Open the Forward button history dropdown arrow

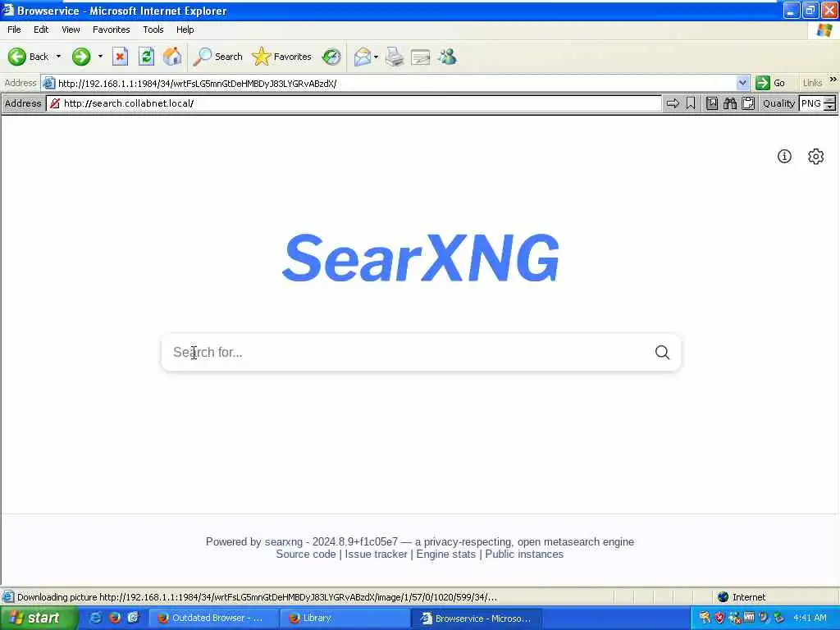(x=99, y=57)
